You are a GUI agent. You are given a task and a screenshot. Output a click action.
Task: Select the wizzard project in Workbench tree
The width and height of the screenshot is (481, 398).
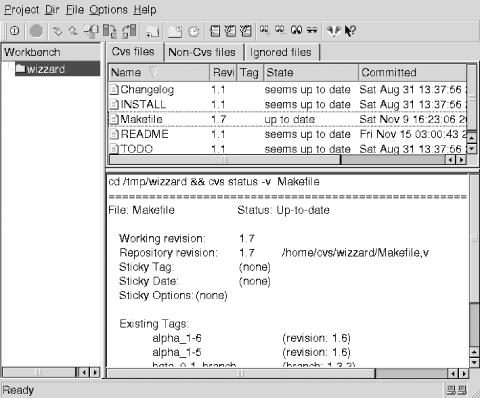pyautogui.click(x=57, y=69)
